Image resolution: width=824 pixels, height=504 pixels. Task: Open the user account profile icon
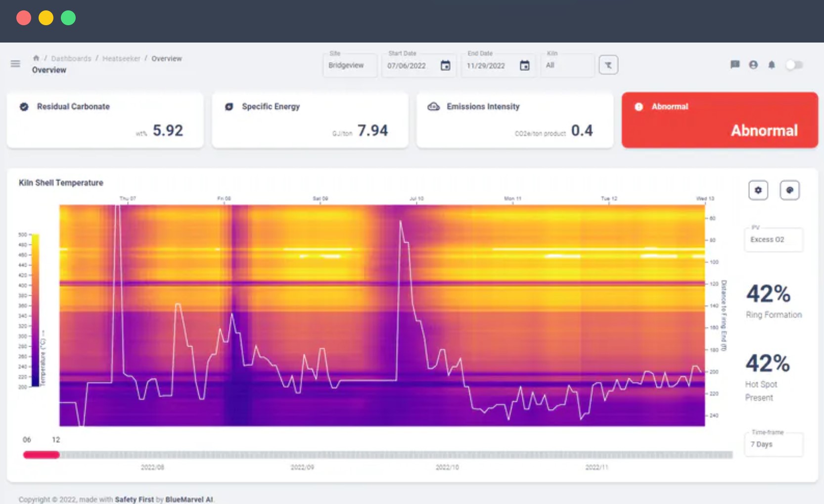[x=753, y=65]
